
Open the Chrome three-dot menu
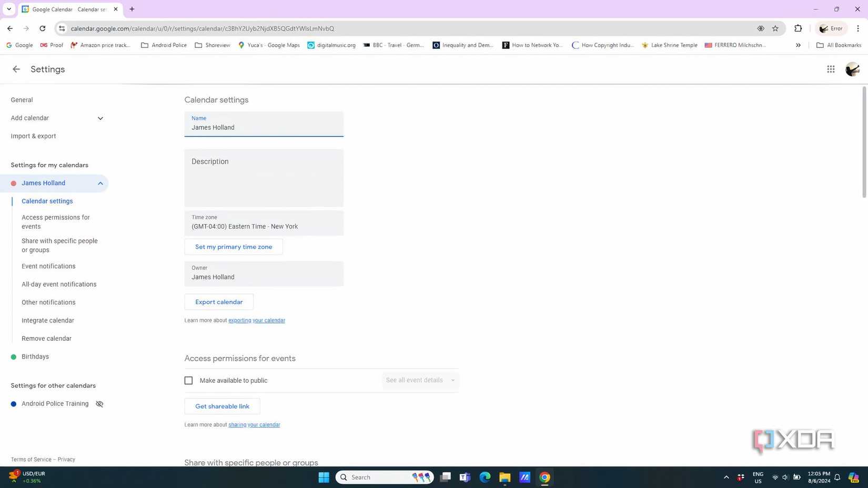pos(858,28)
